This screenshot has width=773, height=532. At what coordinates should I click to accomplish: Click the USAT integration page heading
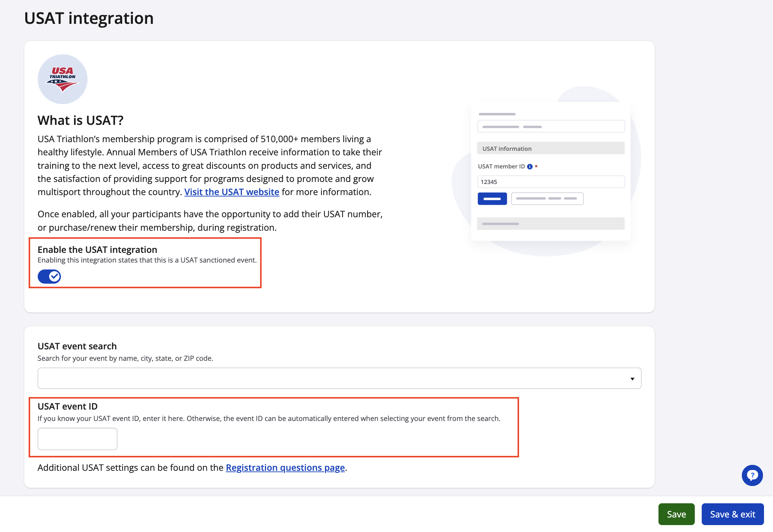pos(89,18)
